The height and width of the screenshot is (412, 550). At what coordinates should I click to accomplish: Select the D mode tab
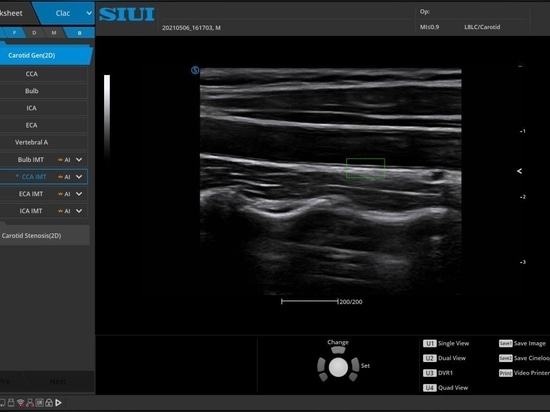click(x=34, y=33)
